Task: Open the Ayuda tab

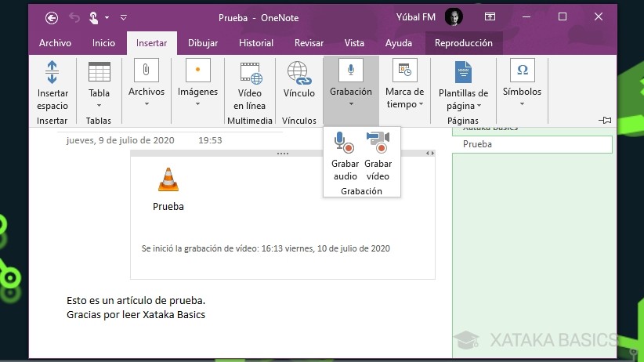Action: pos(399,43)
